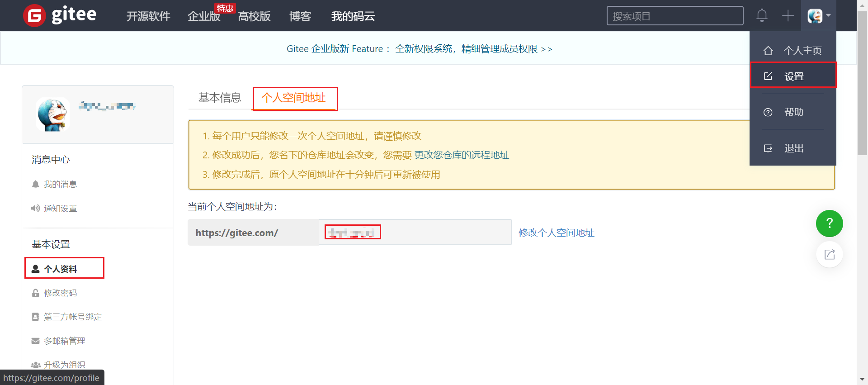Open 通知设置 in sidebar
Screen dimensions: 868x385
[60, 208]
